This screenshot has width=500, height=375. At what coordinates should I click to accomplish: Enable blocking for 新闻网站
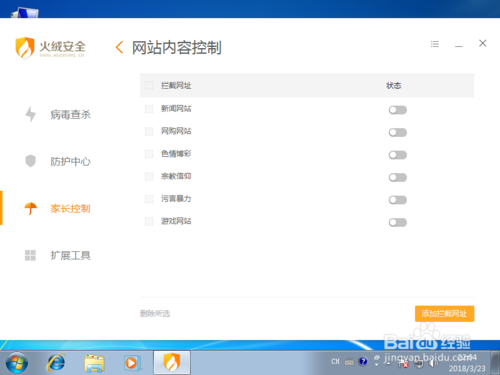click(398, 110)
